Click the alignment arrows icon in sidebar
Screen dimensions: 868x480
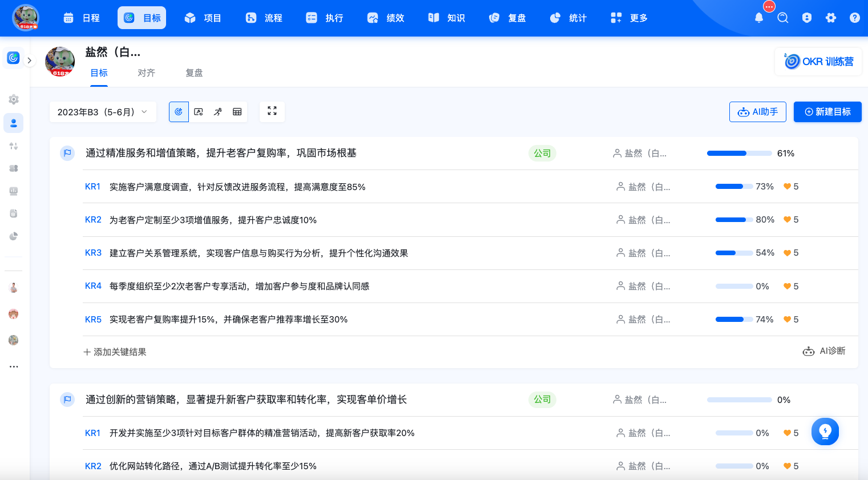(14, 146)
